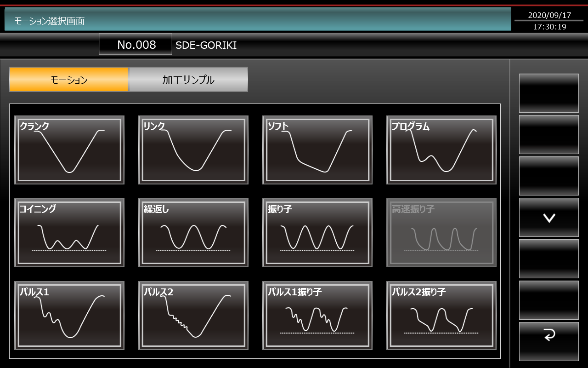Select the リンク motion tile
This screenshot has height=368, width=588.
(x=193, y=150)
